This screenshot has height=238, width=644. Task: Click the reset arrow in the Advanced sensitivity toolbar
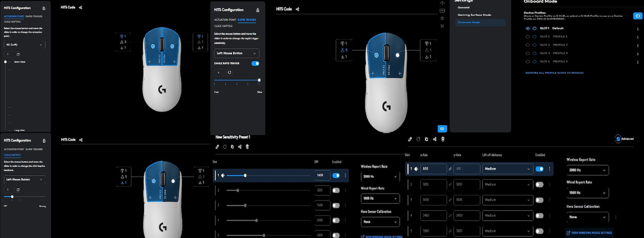[x=418, y=139]
